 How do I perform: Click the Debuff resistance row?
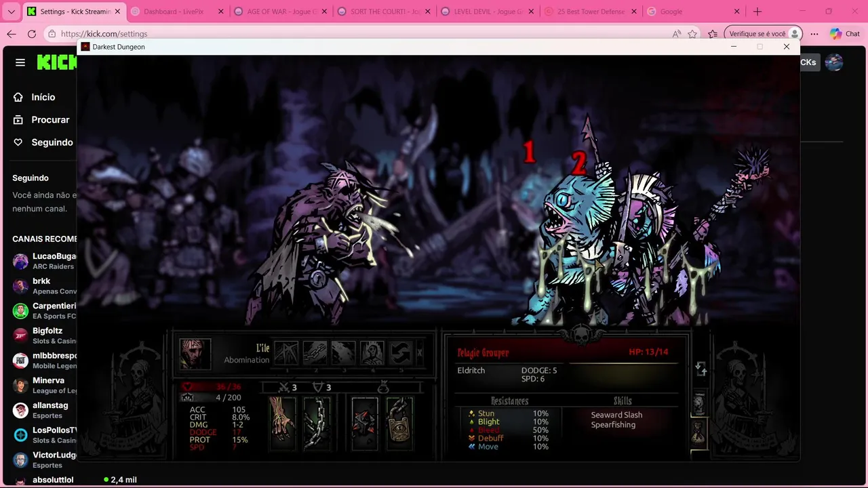(508, 438)
